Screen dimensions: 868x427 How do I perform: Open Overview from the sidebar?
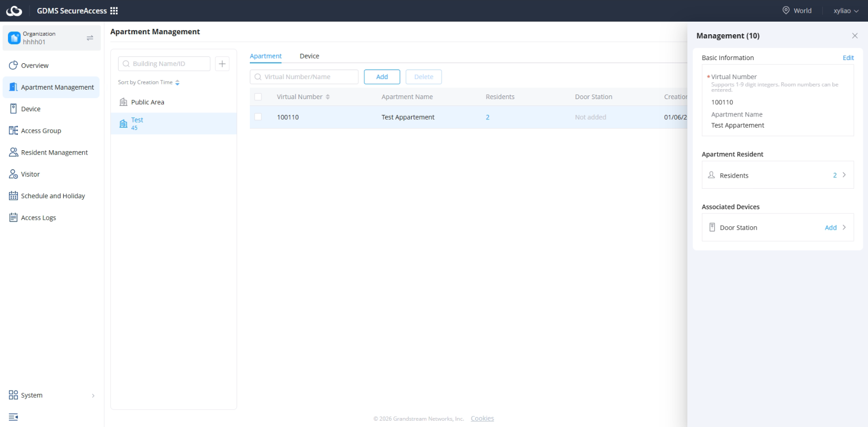51,65
